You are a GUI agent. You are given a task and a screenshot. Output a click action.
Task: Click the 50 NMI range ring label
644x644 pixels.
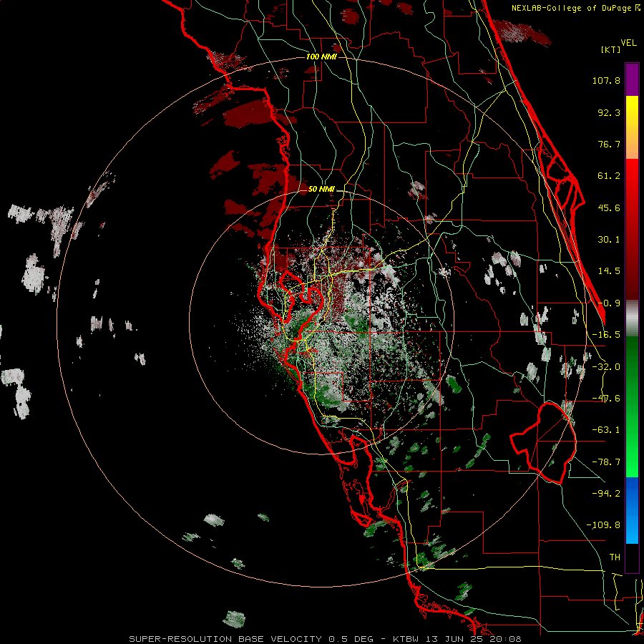pyautogui.click(x=321, y=190)
